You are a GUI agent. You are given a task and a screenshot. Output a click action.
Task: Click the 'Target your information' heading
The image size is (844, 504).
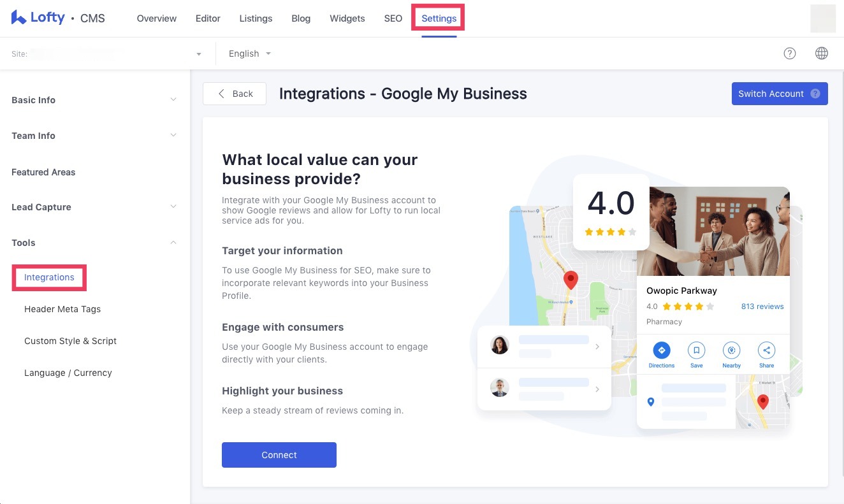pyautogui.click(x=282, y=250)
